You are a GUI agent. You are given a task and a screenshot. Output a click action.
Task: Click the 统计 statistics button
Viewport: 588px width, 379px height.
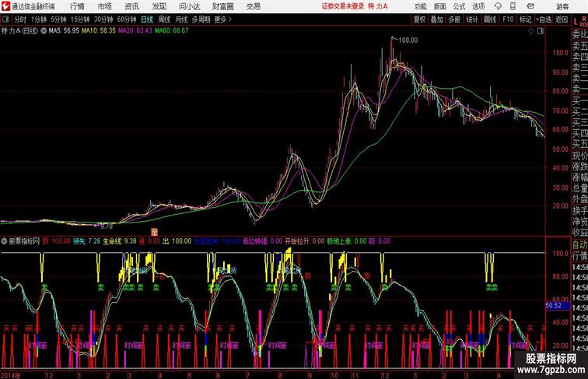click(x=472, y=19)
